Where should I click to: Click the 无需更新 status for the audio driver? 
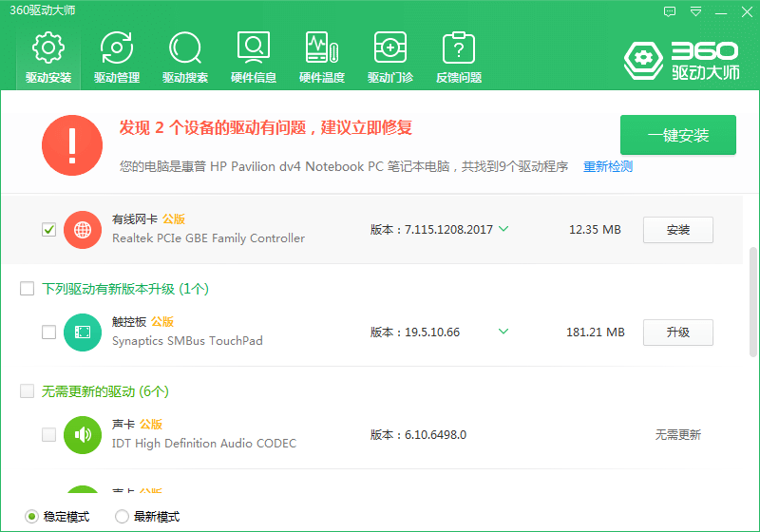coord(678,435)
